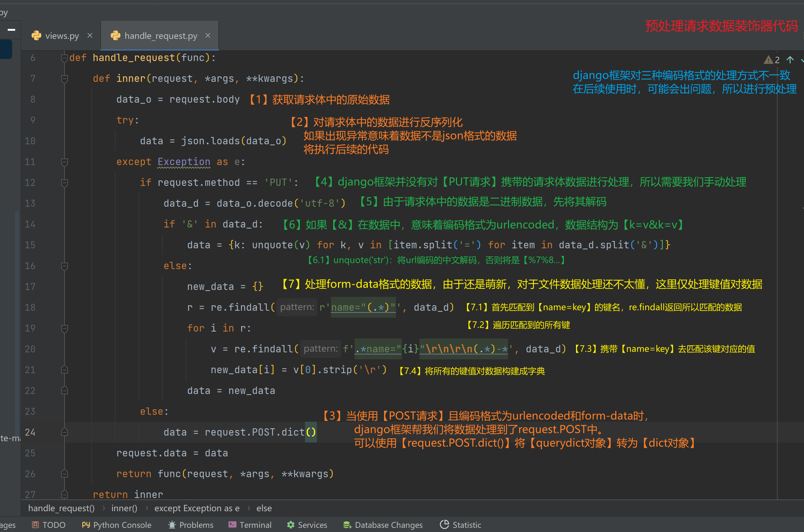Viewport: 804px width, 532px height.
Task: Click line number 6 in the gutter
Action: [x=33, y=58]
